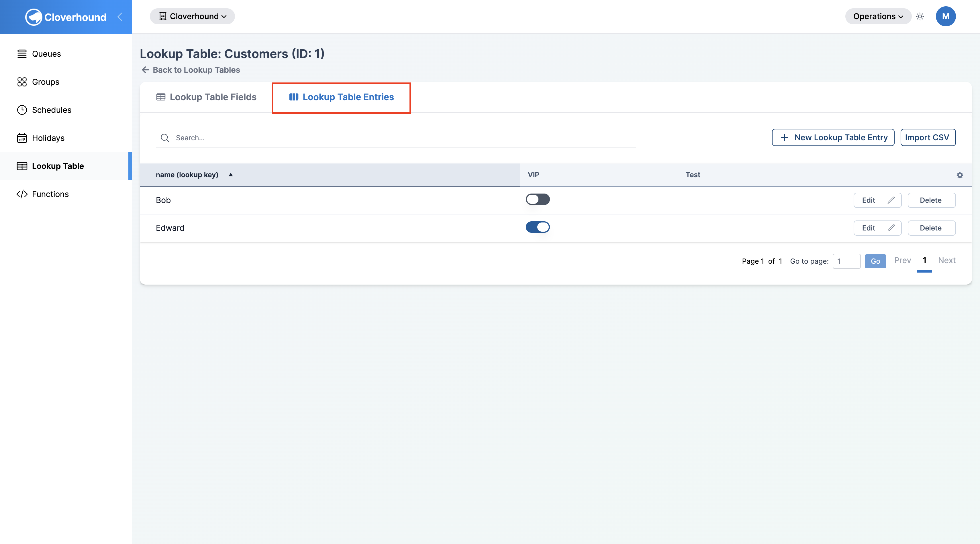Image resolution: width=980 pixels, height=544 pixels.
Task: Open Groups from the sidebar
Action: [x=66, y=82]
